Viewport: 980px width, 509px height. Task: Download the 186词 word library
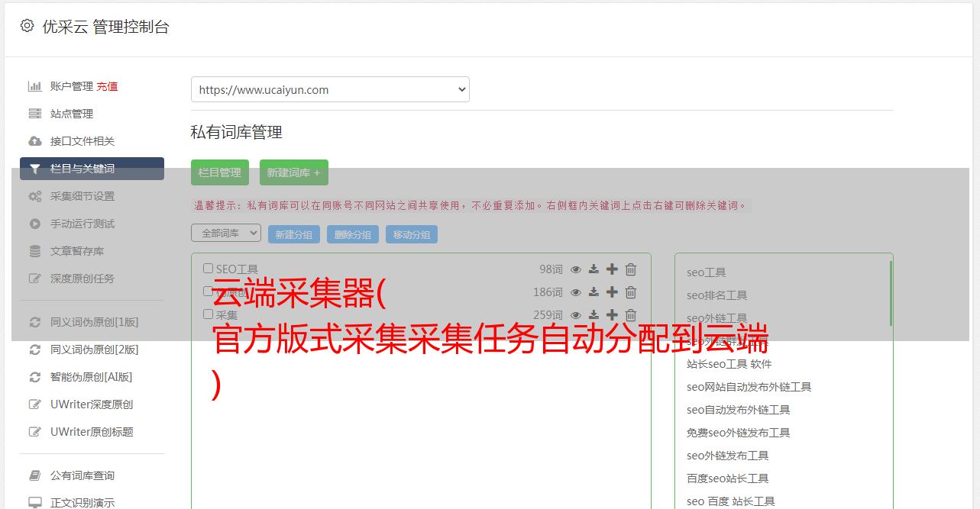(593, 292)
